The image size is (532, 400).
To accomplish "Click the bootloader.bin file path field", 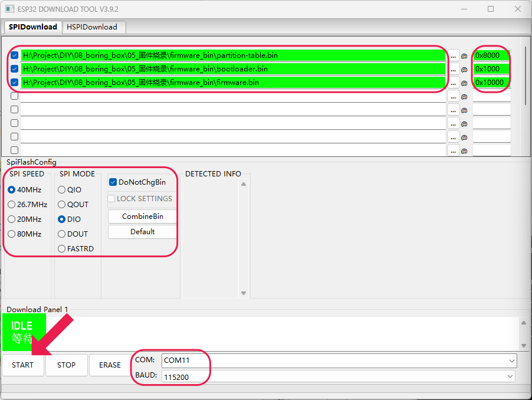I will tap(233, 69).
